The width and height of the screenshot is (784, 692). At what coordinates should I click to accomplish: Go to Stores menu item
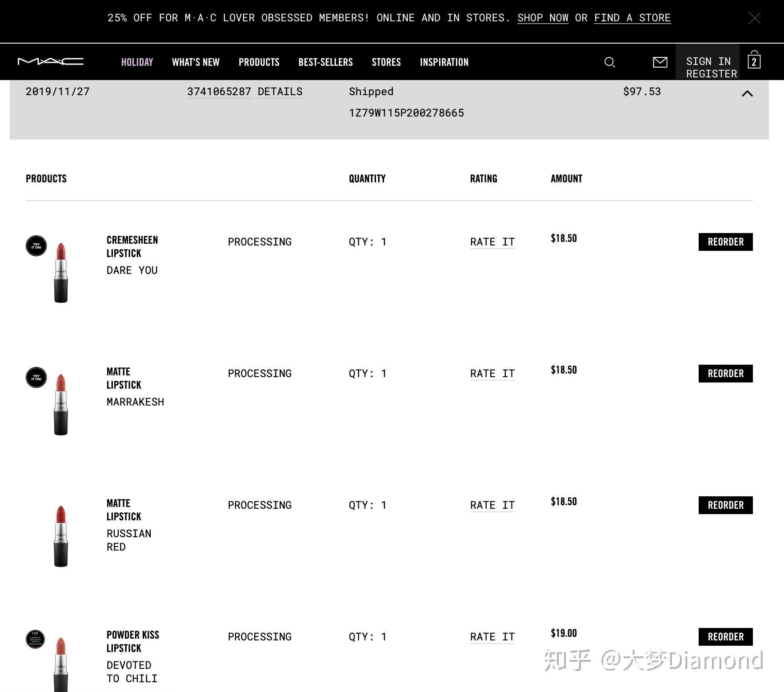tap(386, 62)
